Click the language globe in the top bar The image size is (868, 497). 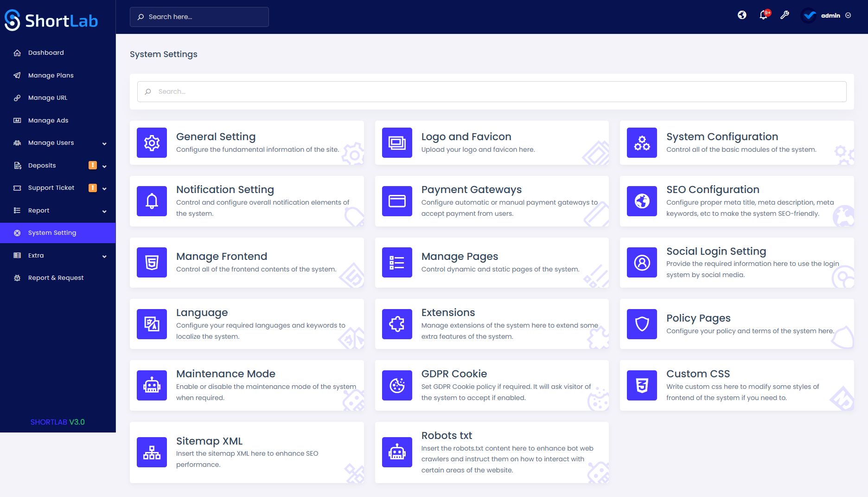click(x=742, y=15)
